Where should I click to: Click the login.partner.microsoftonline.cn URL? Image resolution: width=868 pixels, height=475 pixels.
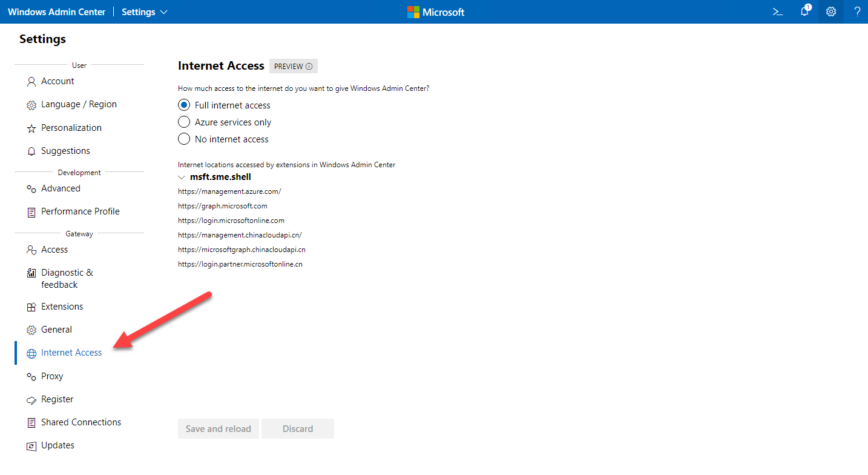[x=240, y=264]
